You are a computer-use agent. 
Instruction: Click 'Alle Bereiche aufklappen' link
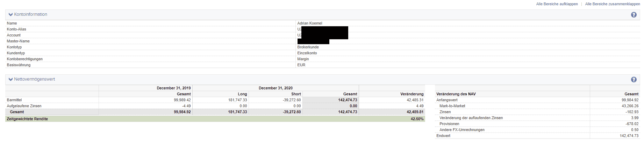coord(557,4)
